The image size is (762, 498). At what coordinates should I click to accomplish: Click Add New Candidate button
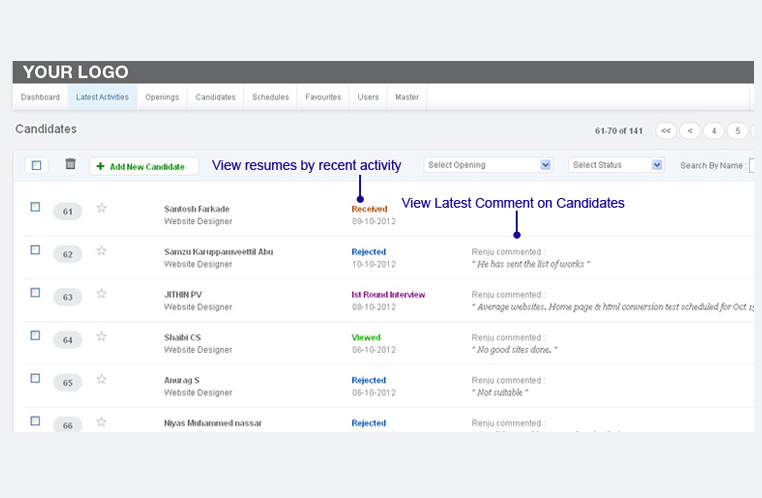(x=144, y=166)
